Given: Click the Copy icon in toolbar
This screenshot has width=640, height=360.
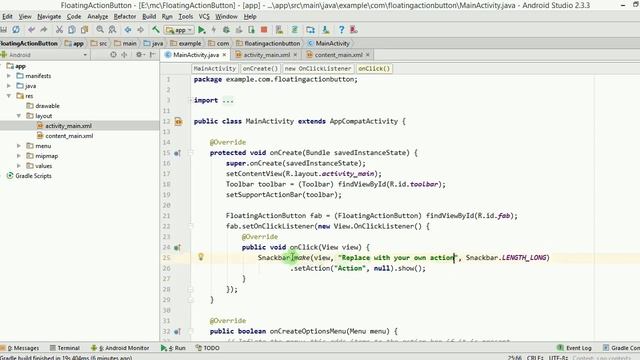Looking at the screenshot, I should [x=72, y=30].
